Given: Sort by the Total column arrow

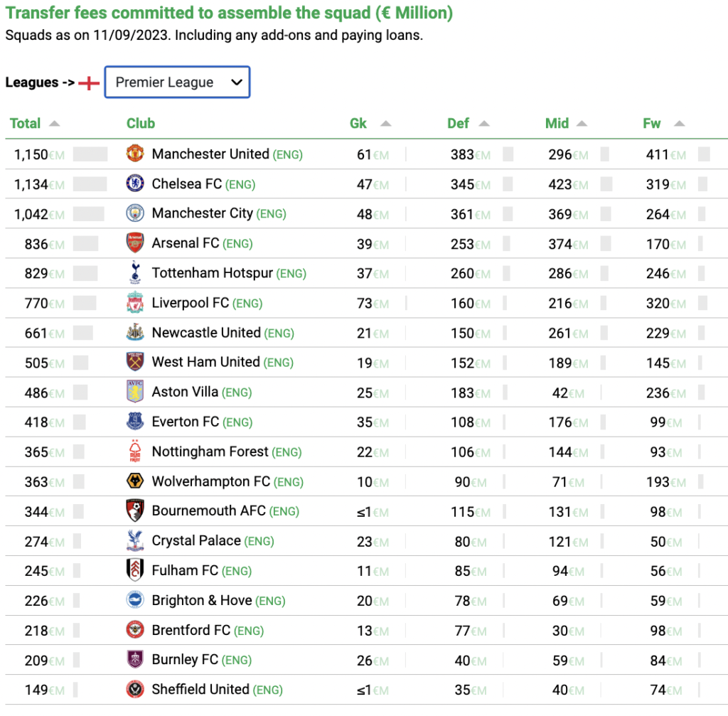Looking at the screenshot, I should 54,124.
